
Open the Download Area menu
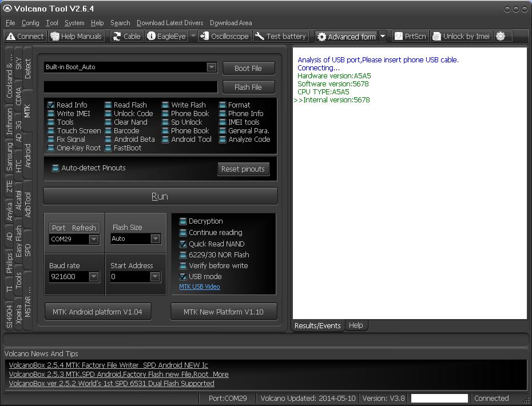(x=231, y=23)
